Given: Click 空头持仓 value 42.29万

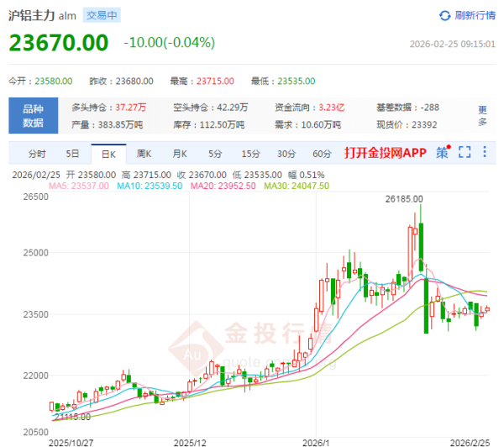Looking at the screenshot, I should [233, 108].
